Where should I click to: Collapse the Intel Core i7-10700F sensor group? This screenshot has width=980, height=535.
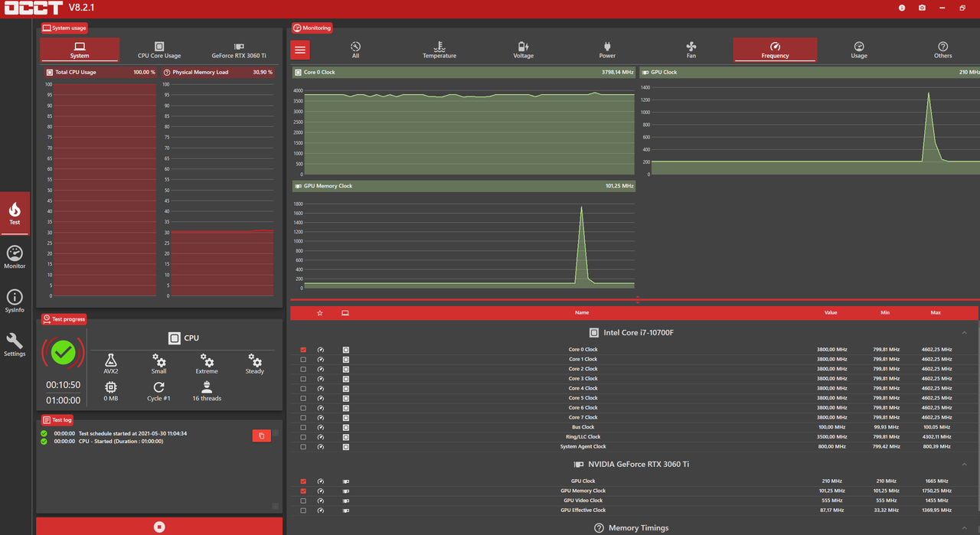point(965,333)
